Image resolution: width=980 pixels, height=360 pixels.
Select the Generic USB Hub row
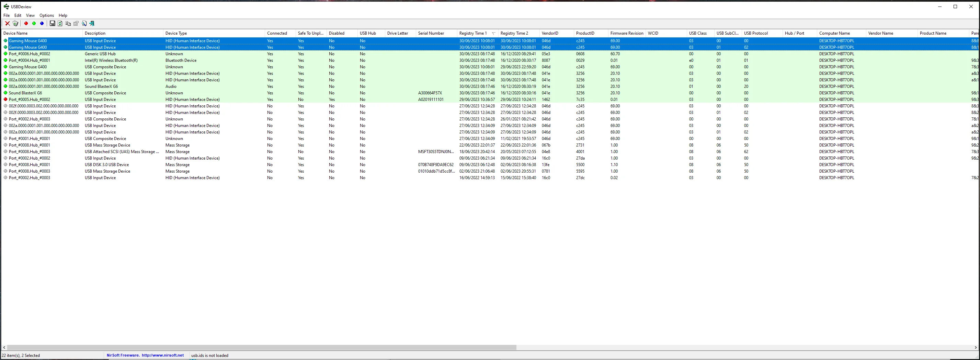point(490,54)
